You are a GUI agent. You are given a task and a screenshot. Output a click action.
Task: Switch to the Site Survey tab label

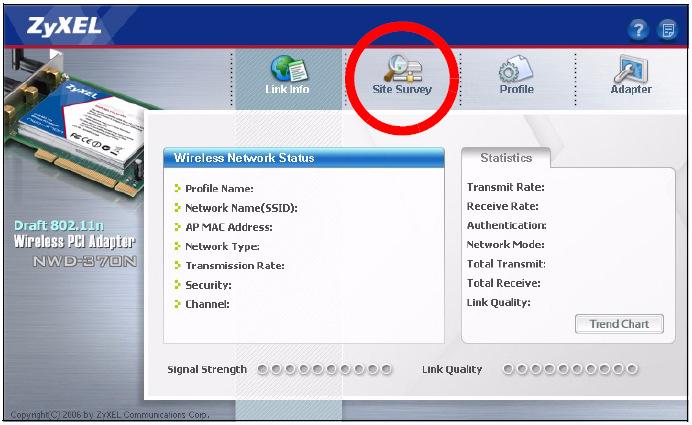[402, 89]
